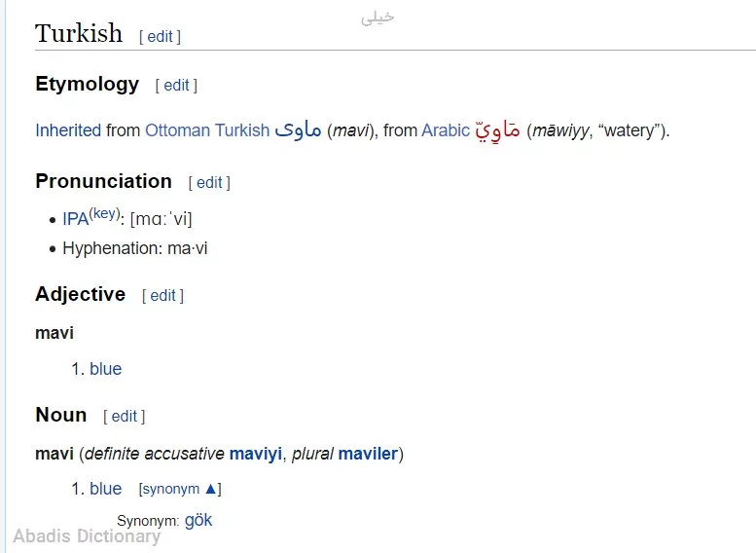
Task: Open the blue definition under Adjective
Action: pos(106,369)
